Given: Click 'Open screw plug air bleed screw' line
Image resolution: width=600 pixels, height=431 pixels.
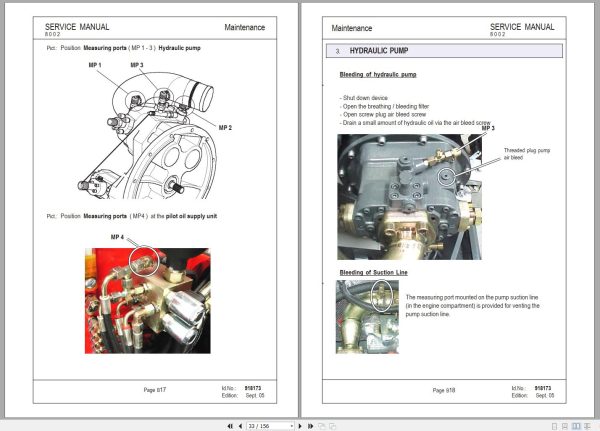Looking at the screenshot, I should 383,114.
